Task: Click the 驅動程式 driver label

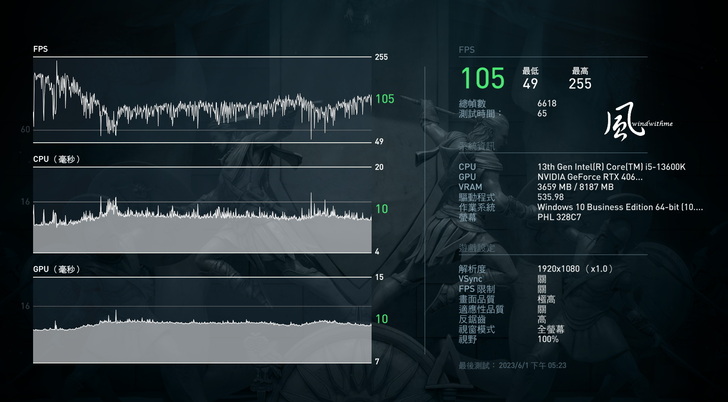Action: [x=477, y=197]
